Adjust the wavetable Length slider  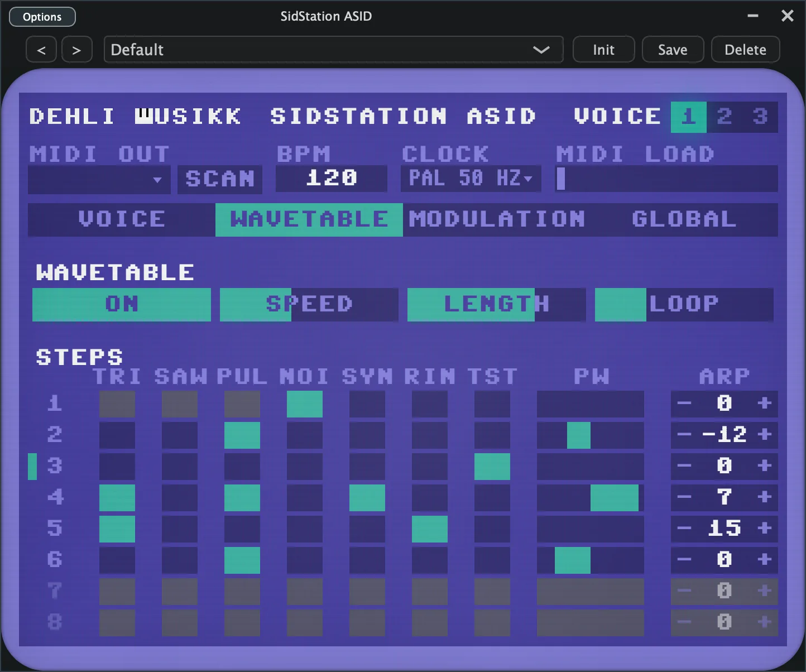pyautogui.click(x=497, y=304)
